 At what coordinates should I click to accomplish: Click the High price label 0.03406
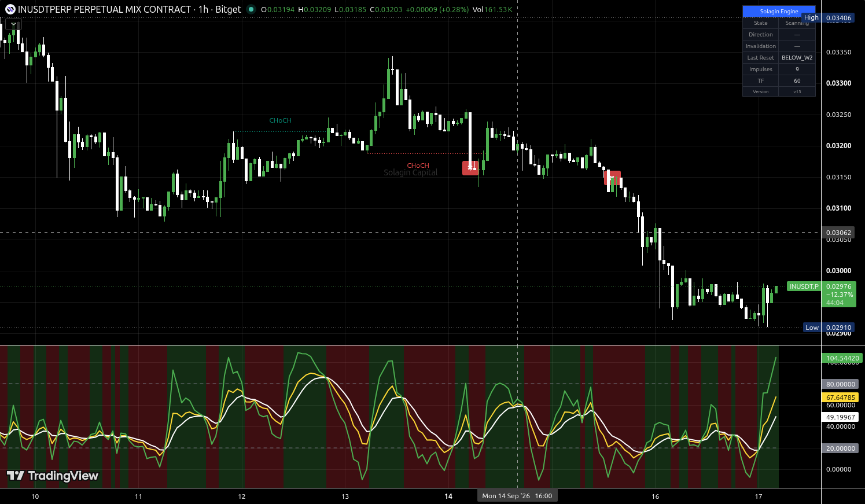coord(829,18)
